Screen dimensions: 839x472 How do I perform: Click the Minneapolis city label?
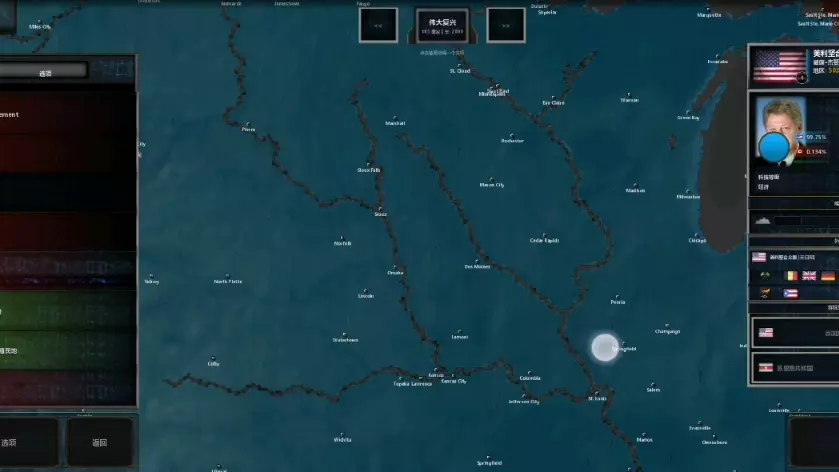tap(491, 95)
